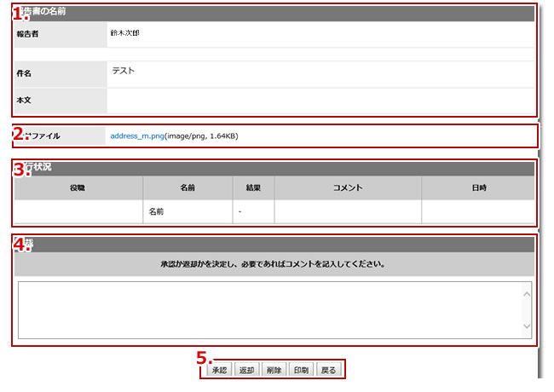Open the address_m.png attachment link
Screen dimensions: 554x392
tap(136, 135)
